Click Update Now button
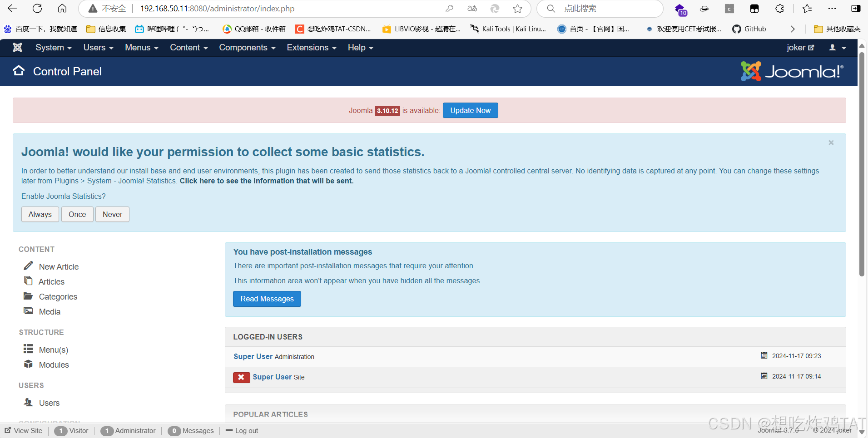868x438 pixels. [x=471, y=110]
